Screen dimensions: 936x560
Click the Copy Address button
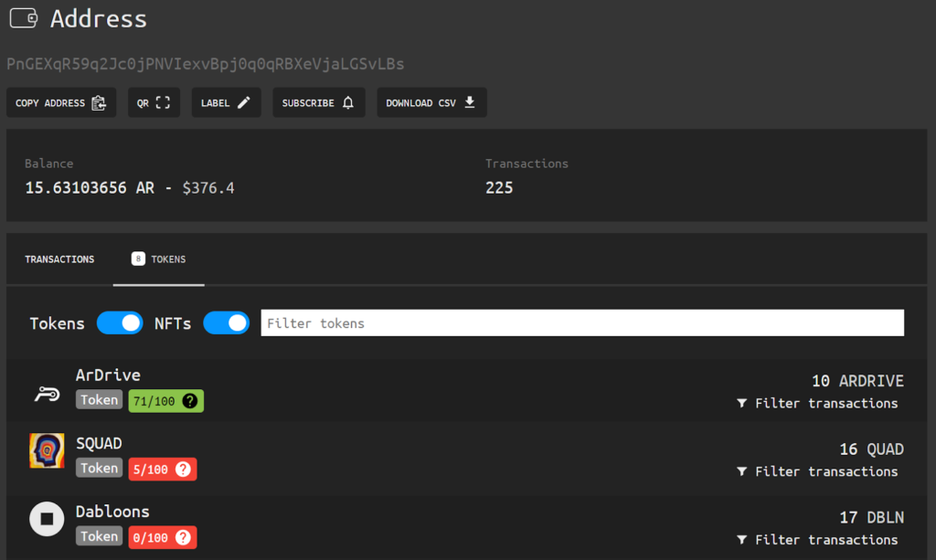point(61,103)
